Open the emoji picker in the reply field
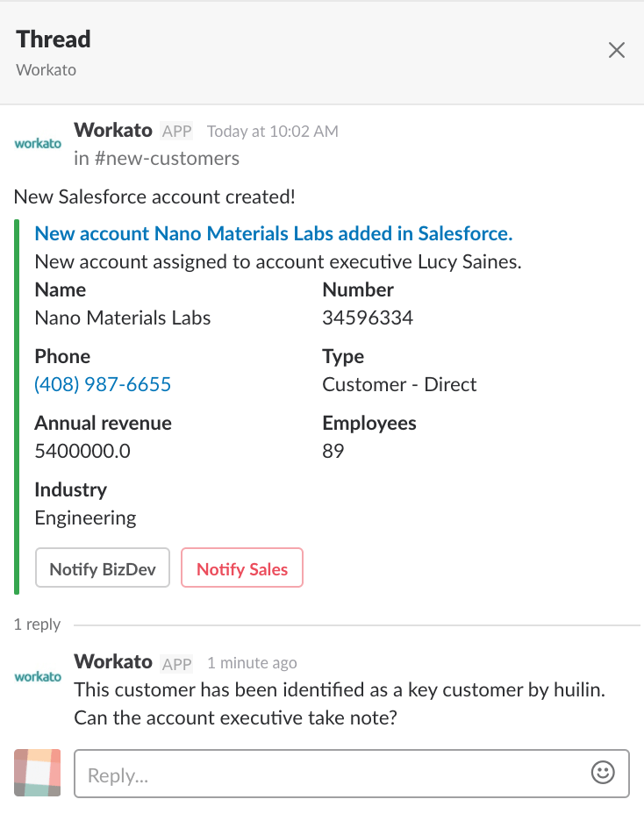The width and height of the screenshot is (644, 835). [x=603, y=773]
